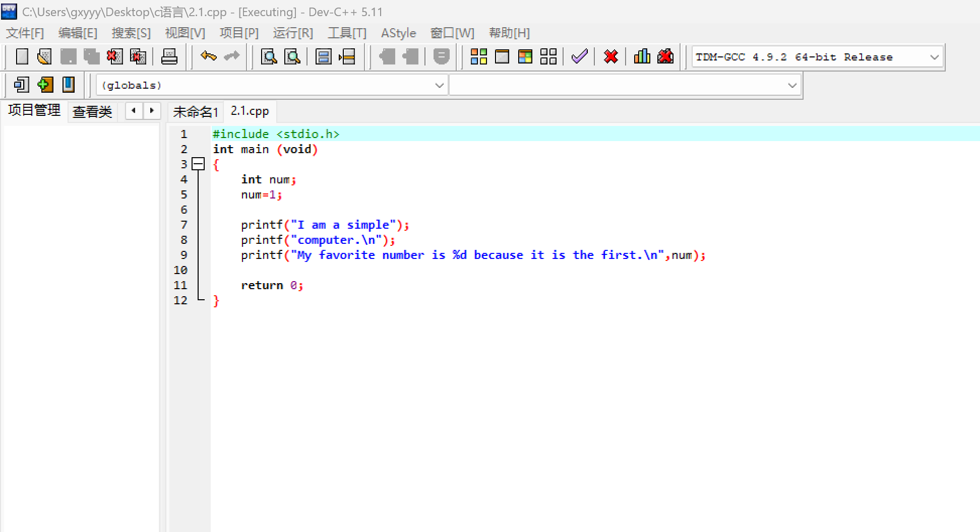Switch to the 查看类 panel tab
This screenshot has width=980, height=532.
92,111
